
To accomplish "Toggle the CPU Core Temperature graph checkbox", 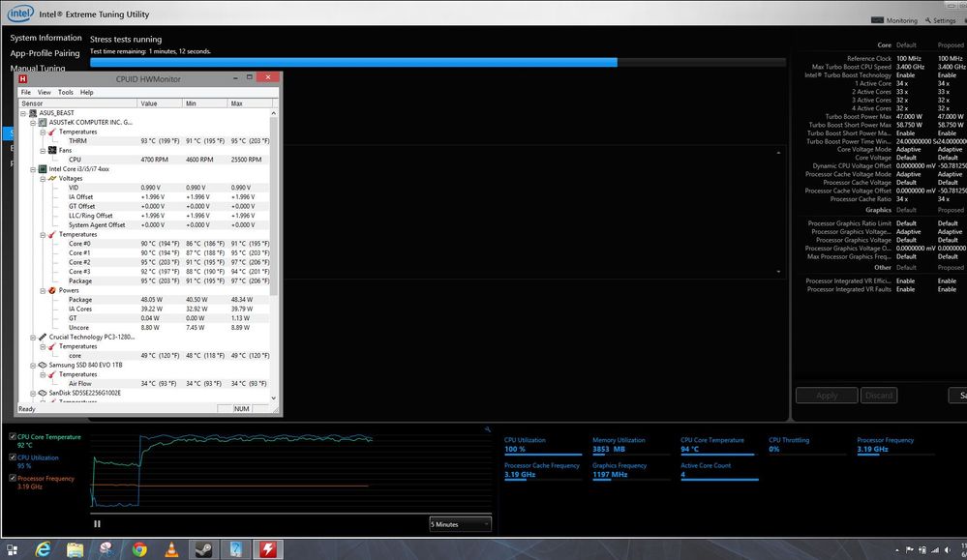I will point(13,436).
